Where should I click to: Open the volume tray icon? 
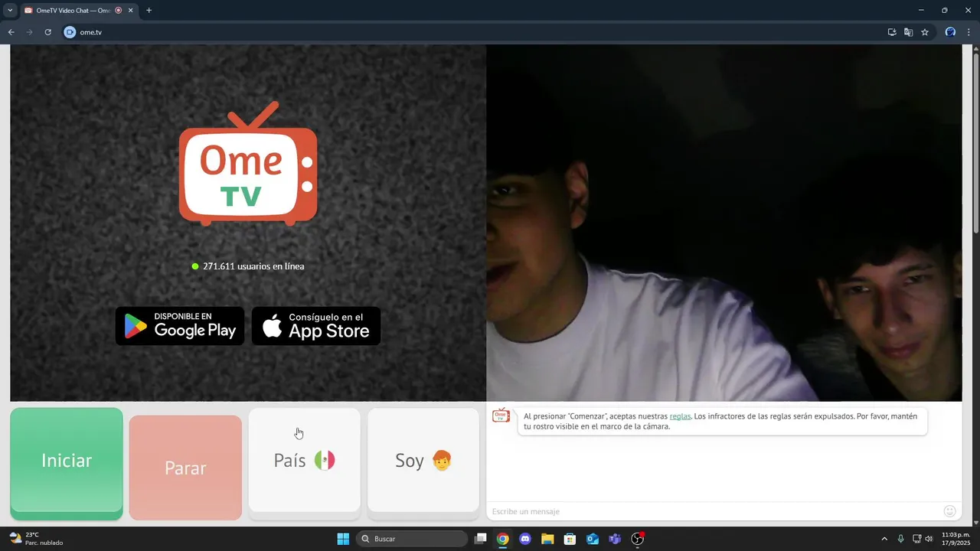(929, 539)
